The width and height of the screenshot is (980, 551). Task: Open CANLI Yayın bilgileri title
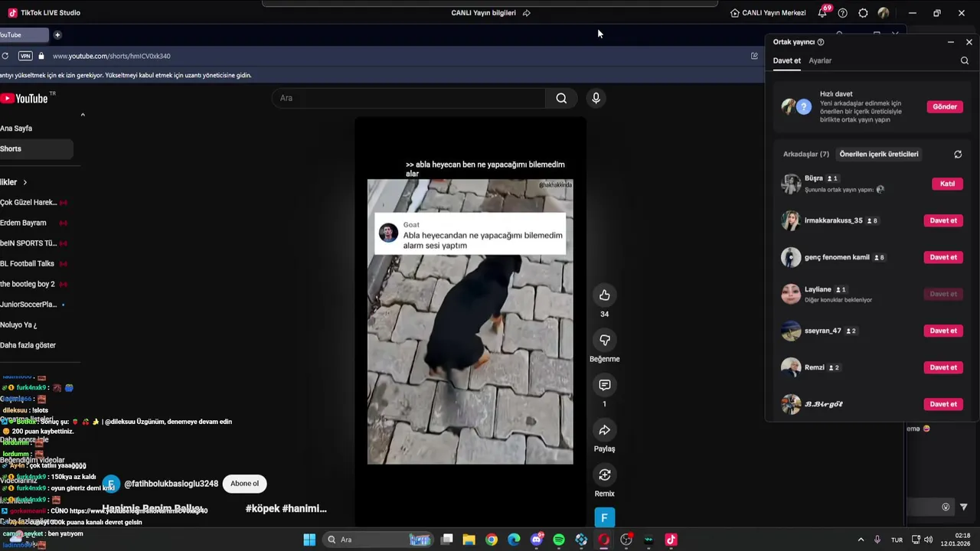click(x=483, y=13)
